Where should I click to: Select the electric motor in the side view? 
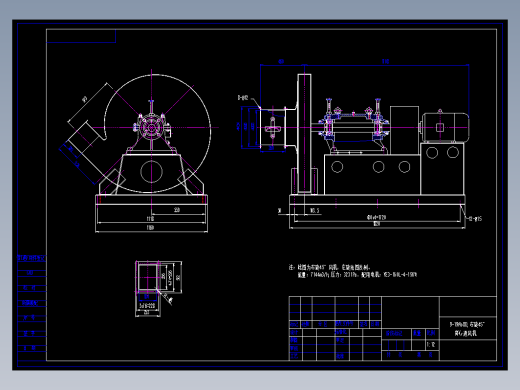445,127
